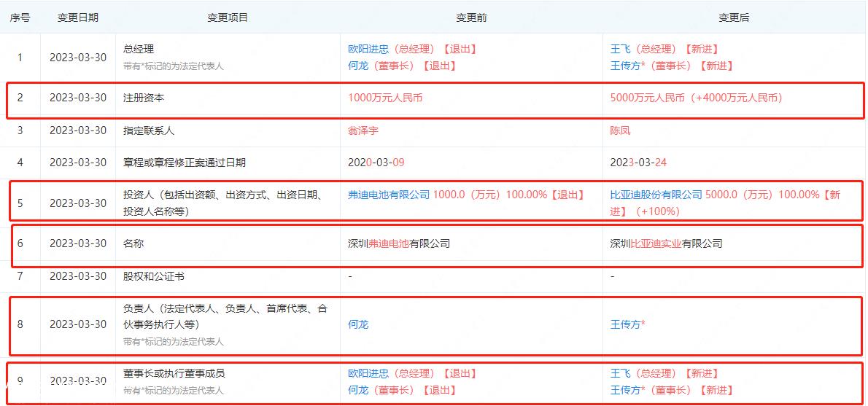Click the 2023-03-30 date in the 指定联系人 row
Image resolution: width=868 pixels, height=406 pixels.
point(78,130)
